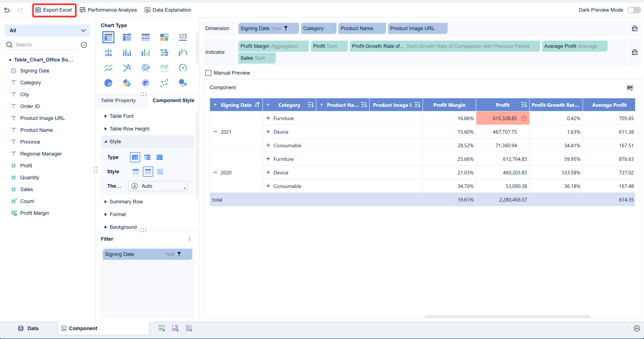
Task: Choose the bordered grid Style option
Action: click(148, 172)
